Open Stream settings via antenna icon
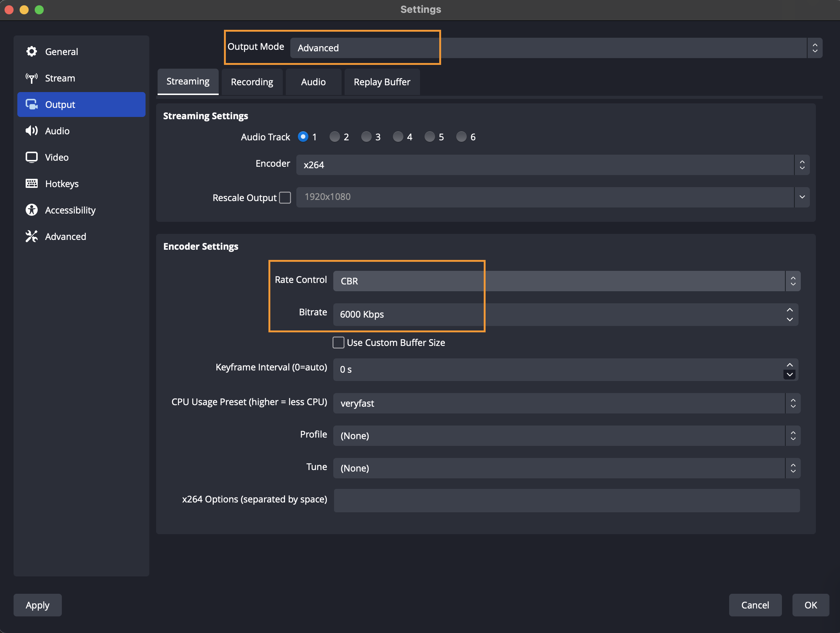This screenshot has width=840, height=633. 32,78
